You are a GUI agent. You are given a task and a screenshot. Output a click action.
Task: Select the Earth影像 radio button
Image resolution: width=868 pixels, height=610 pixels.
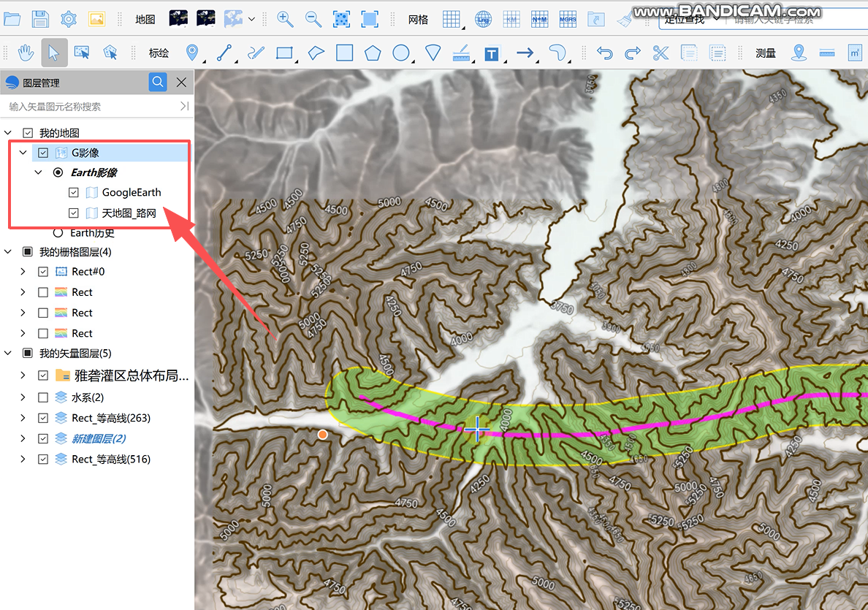(x=58, y=172)
